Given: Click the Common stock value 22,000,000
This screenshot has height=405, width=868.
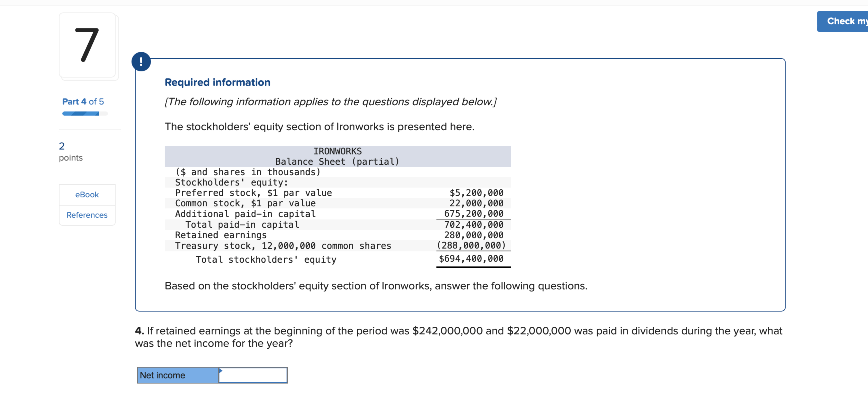Looking at the screenshot, I should 476,203.
